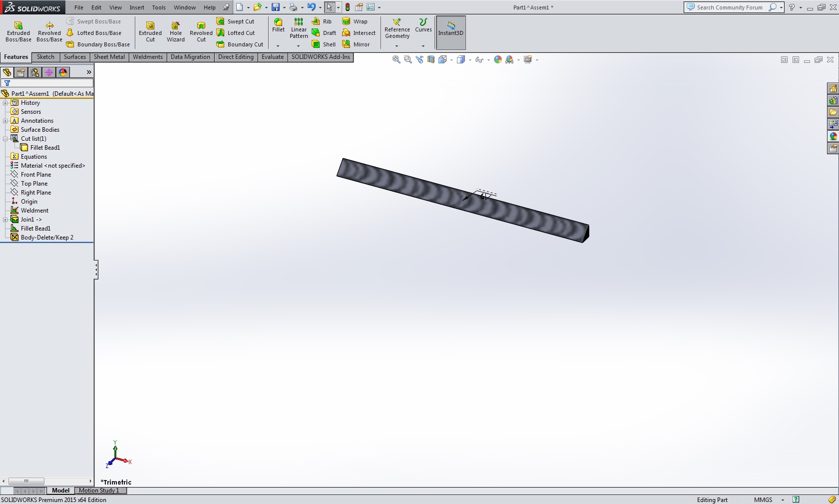The image size is (839, 504).
Task: Click the Rebuild traffic light icon
Action: click(x=348, y=7)
